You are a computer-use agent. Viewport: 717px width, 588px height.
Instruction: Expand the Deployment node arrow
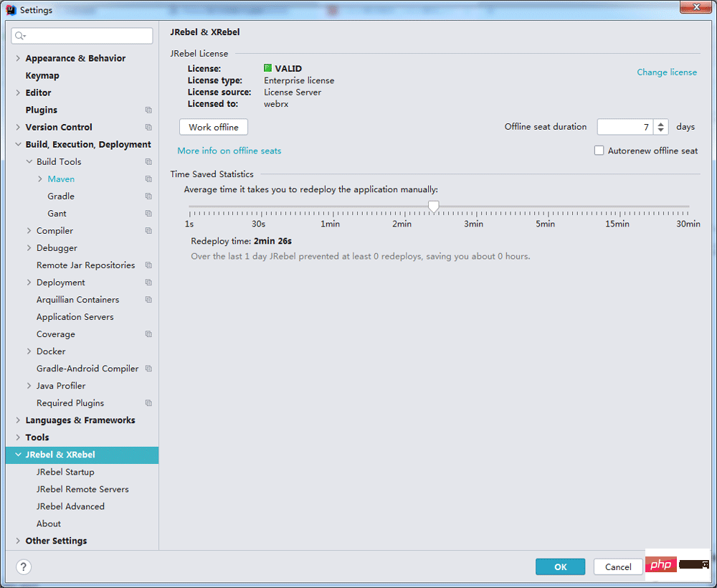[x=29, y=283]
